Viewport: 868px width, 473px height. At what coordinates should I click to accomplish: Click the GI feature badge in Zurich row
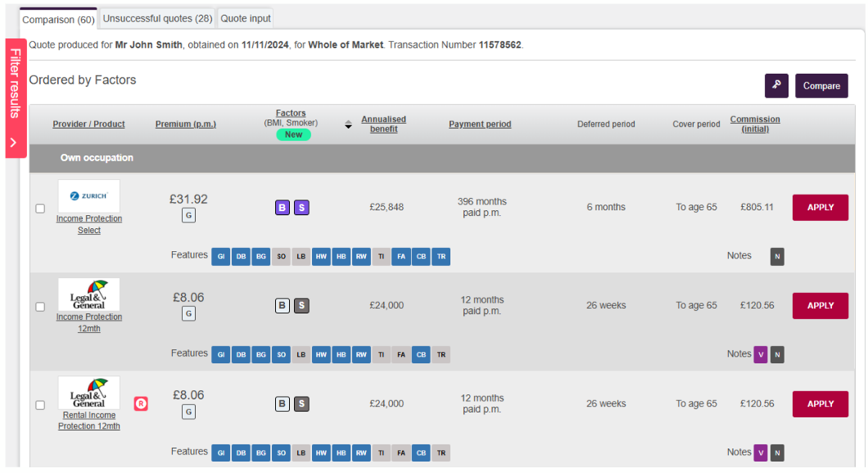pos(221,257)
